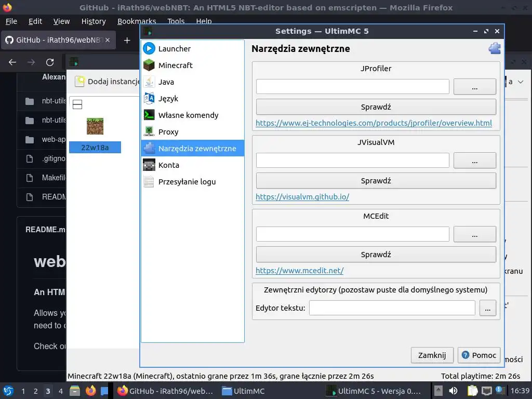The image size is (532, 399).
Task: Launch Firefox from the taskbar launcher
Action: click(x=90, y=391)
